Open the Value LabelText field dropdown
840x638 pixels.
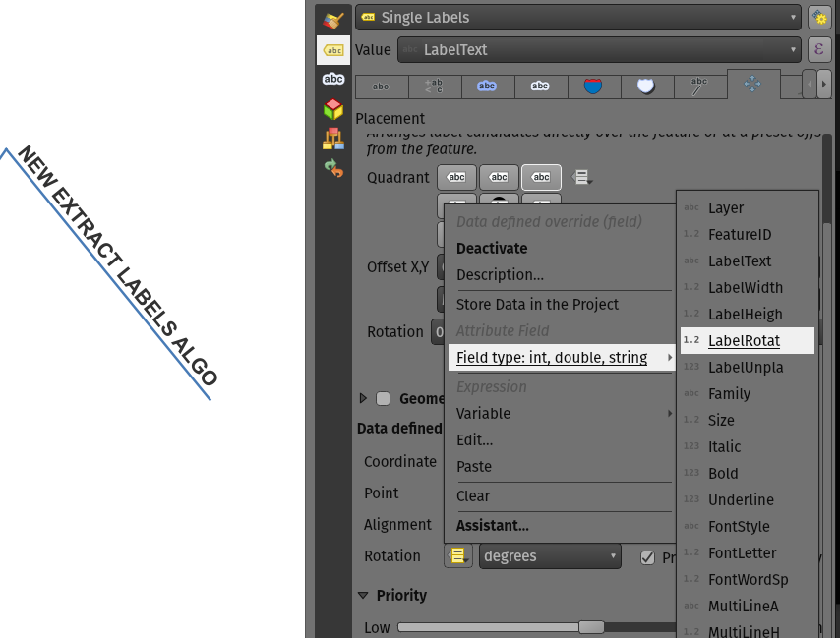(x=600, y=49)
